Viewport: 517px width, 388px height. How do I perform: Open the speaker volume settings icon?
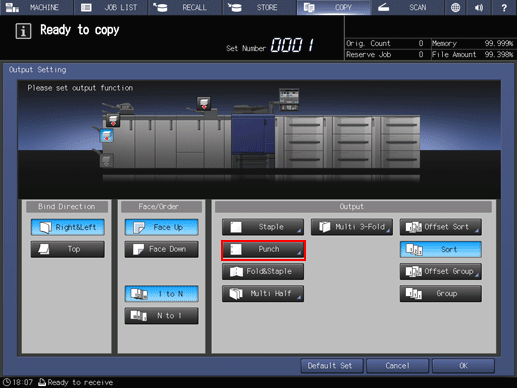pos(479,7)
